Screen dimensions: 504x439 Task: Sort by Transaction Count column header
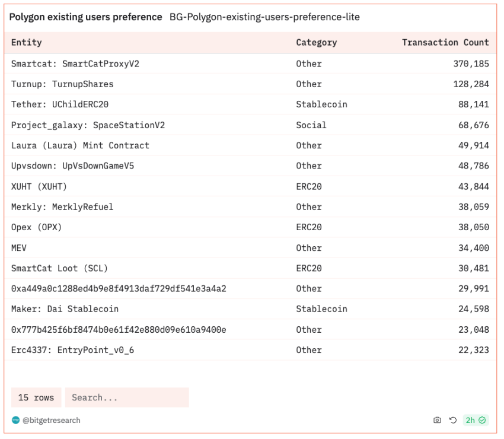pos(445,43)
